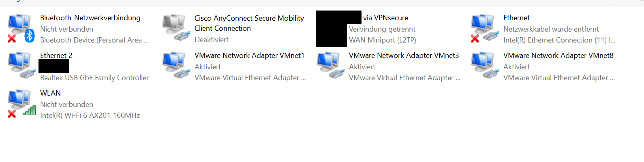Click the VMnet1 adapter icon

click(175, 65)
